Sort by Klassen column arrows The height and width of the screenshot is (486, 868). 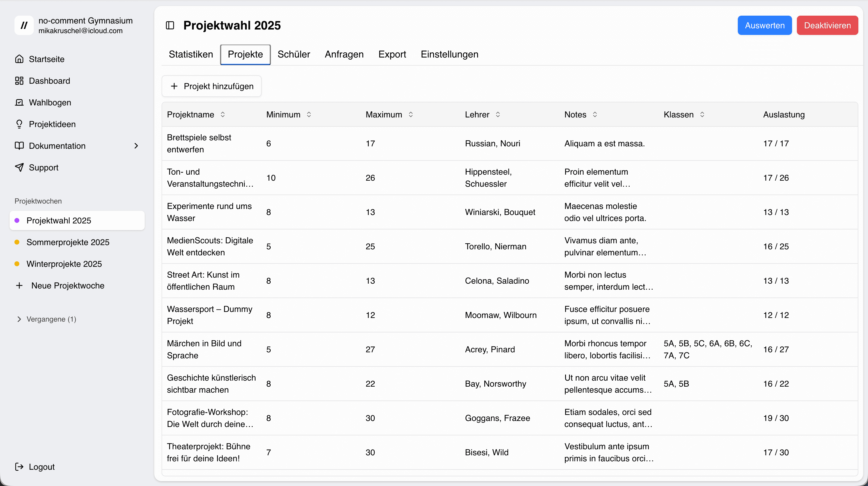point(702,114)
